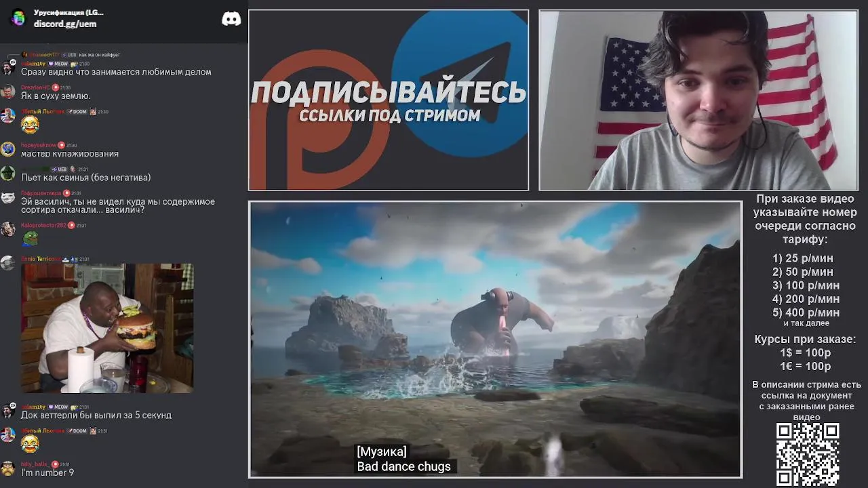Open DrezdenHC's avatar
The image size is (868, 488).
(7, 91)
